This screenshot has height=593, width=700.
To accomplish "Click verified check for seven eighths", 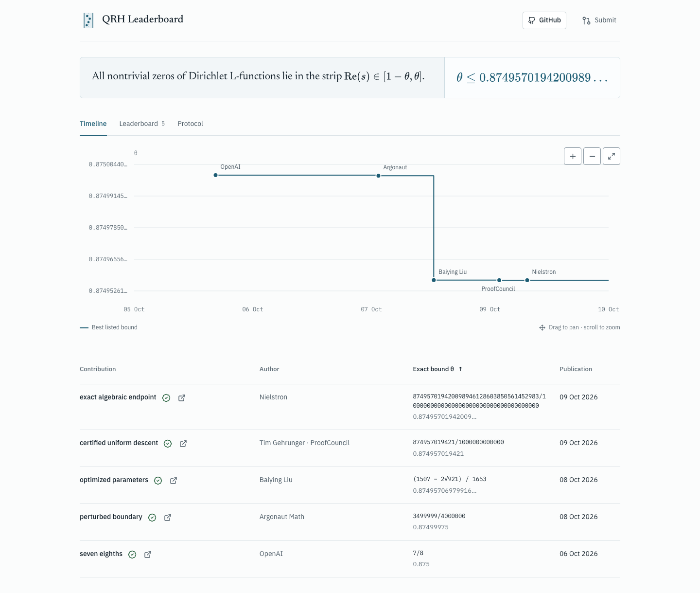I will click(x=132, y=555).
